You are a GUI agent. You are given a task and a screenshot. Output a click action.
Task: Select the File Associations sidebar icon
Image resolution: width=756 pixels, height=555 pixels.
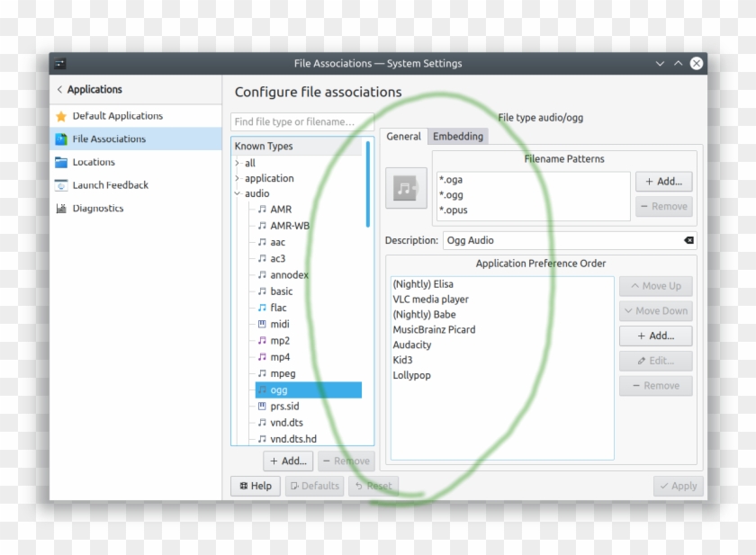(x=61, y=139)
